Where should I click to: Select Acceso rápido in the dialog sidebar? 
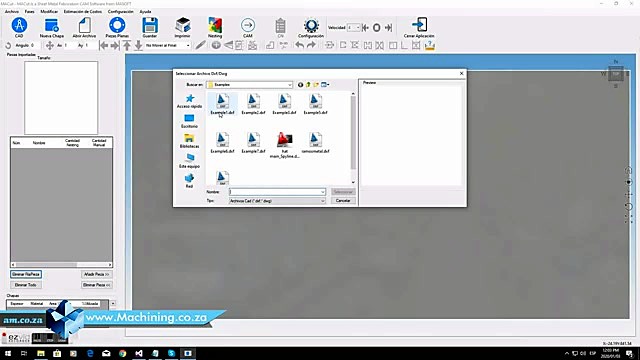[189, 101]
